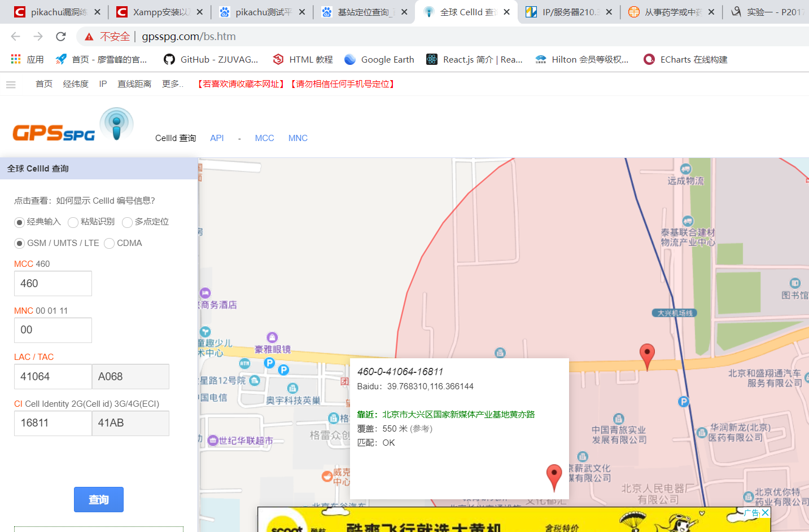Image resolution: width=809 pixels, height=532 pixels.
Task: Open the Google Earth bookmark
Action: [x=379, y=59]
